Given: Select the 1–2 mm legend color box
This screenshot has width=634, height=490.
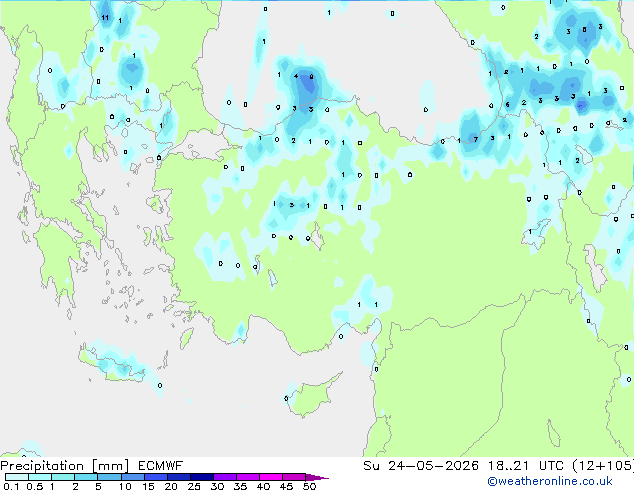Looking at the screenshot, I should [63, 477].
